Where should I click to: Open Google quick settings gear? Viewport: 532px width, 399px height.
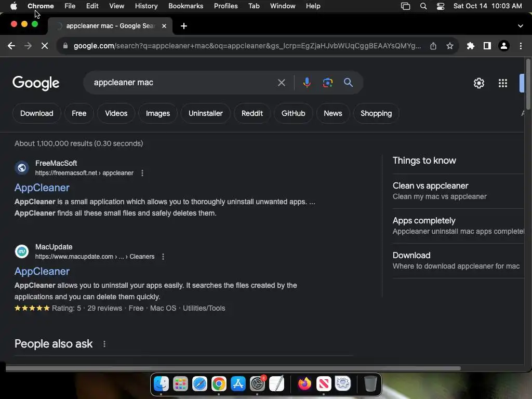(478, 83)
